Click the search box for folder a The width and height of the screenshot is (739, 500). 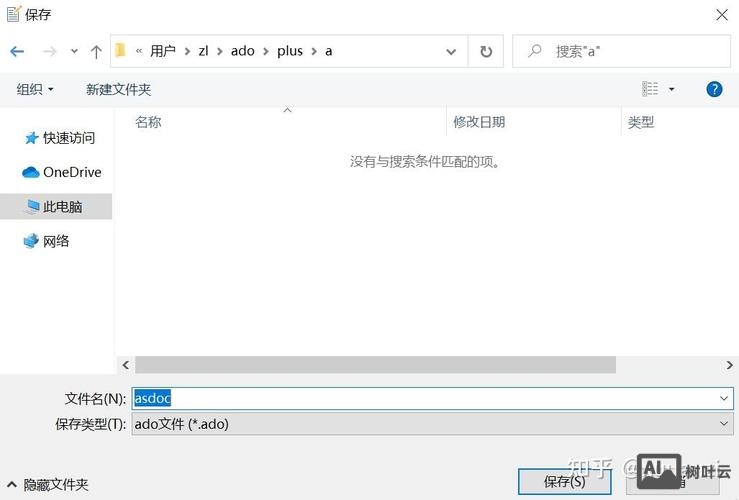(622, 51)
